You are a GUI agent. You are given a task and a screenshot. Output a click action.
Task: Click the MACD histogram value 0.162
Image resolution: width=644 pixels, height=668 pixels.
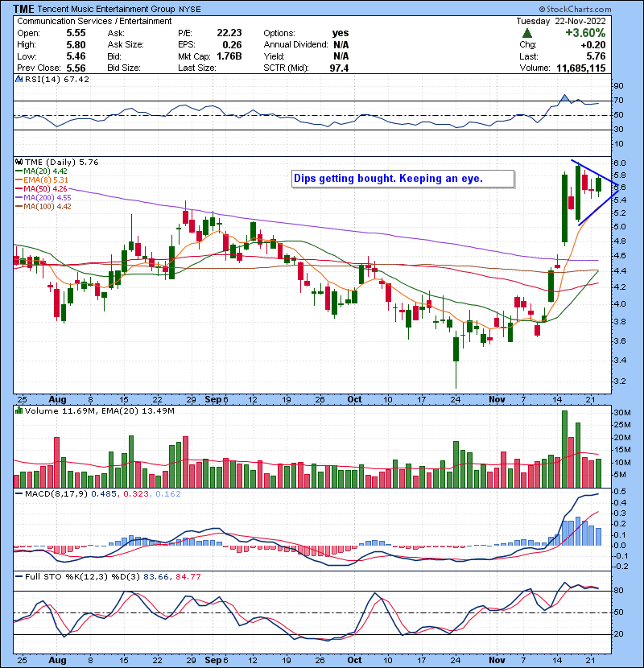[x=168, y=494]
